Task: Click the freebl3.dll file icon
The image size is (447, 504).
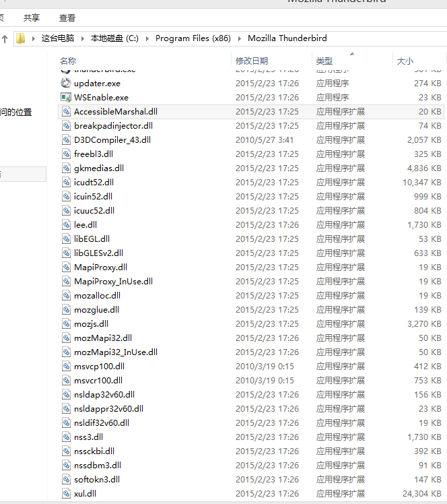Action: (x=66, y=154)
